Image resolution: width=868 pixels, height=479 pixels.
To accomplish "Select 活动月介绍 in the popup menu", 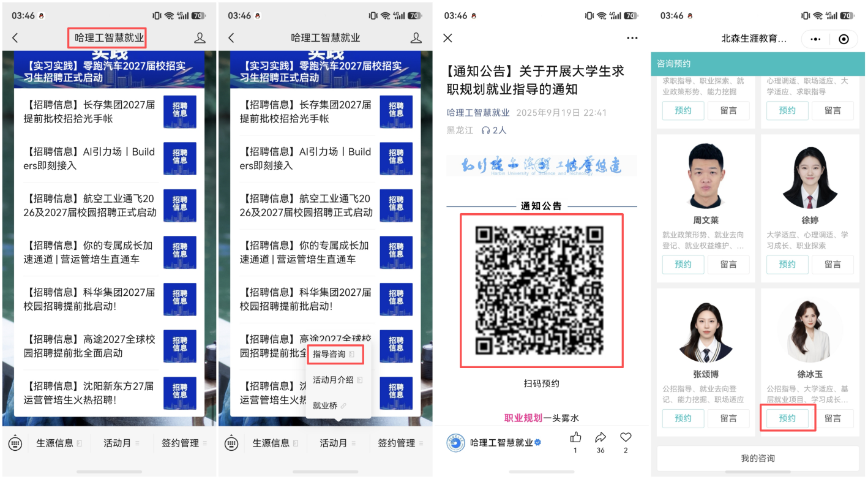I will click(338, 380).
